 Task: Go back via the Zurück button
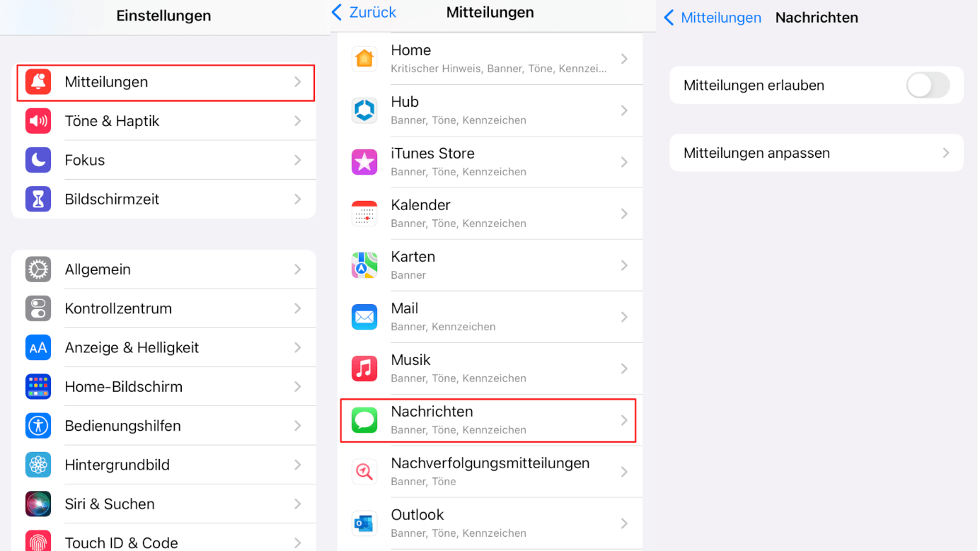click(x=364, y=13)
